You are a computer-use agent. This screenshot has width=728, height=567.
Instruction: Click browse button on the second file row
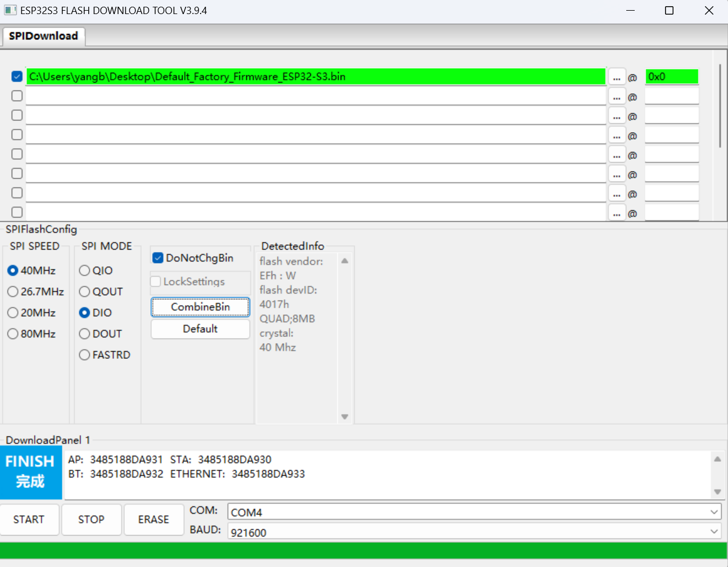click(x=617, y=97)
